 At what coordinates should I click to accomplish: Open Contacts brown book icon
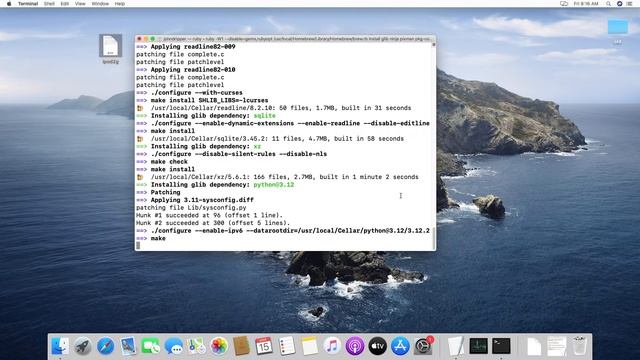(242, 346)
